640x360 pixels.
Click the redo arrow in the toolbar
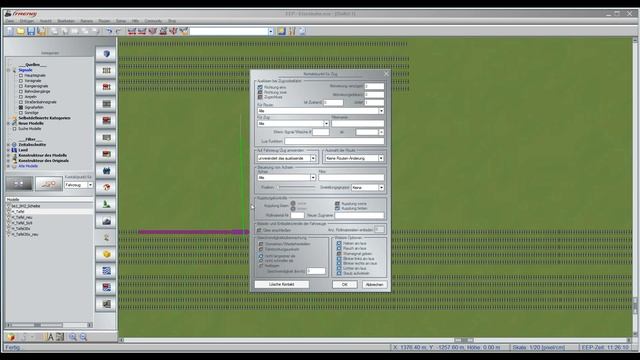coord(118,31)
